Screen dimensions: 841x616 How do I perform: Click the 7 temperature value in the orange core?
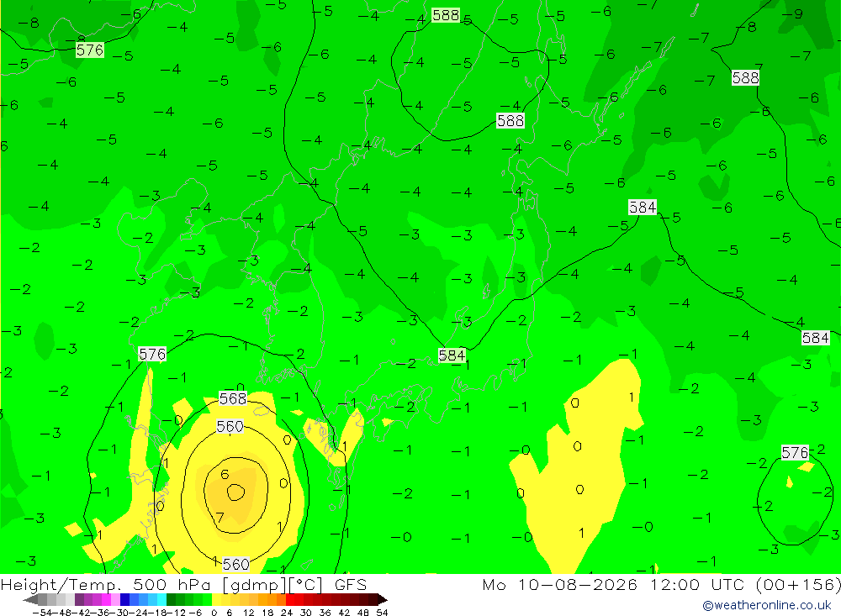tap(220, 518)
